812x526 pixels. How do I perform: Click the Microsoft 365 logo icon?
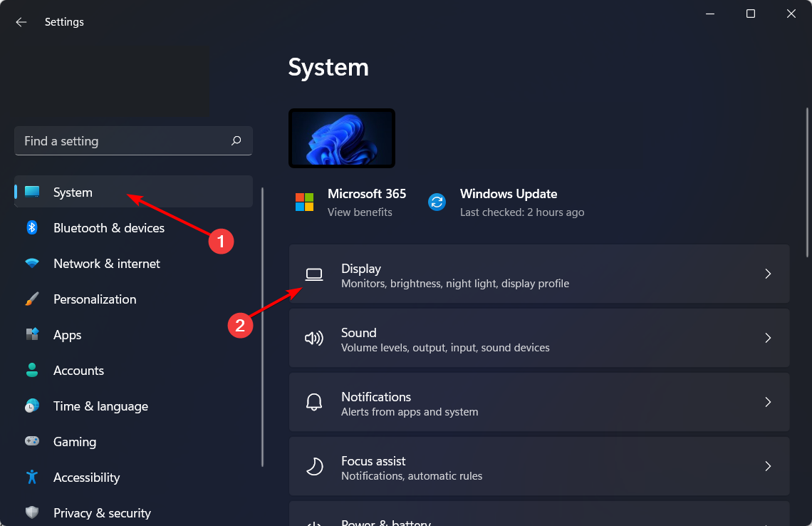pos(305,202)
